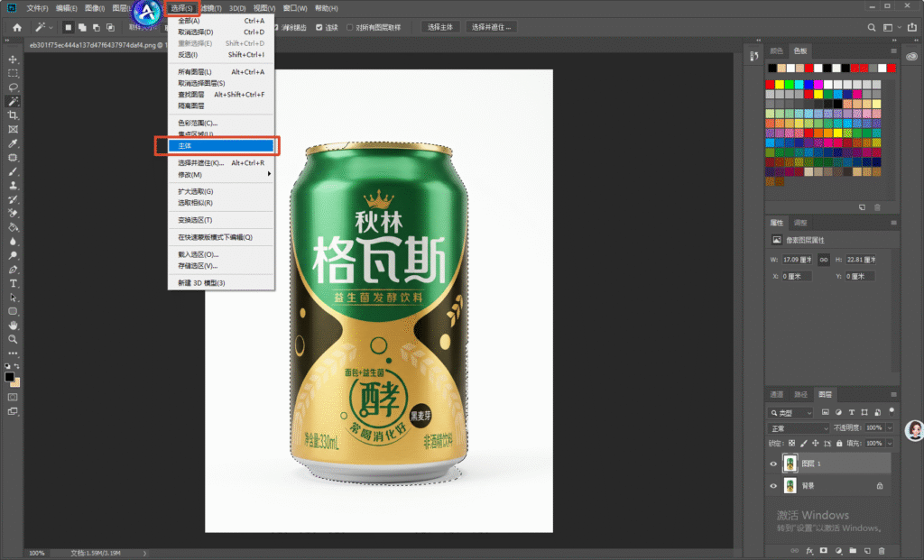This screenshot has height=560, width=924.
Task: Toggle visibility of 图层 1 layer
Action: pyautogui.click(x=773, y=464)
